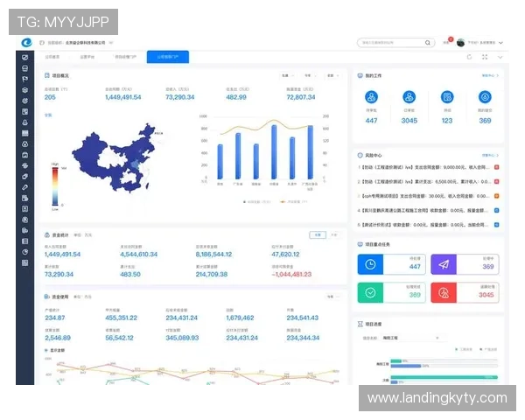The height and width of the screenshot is (420, 525).
Task: Click orange tag on the cph专用测试项目 row
Action: click(x=496, y=196)
